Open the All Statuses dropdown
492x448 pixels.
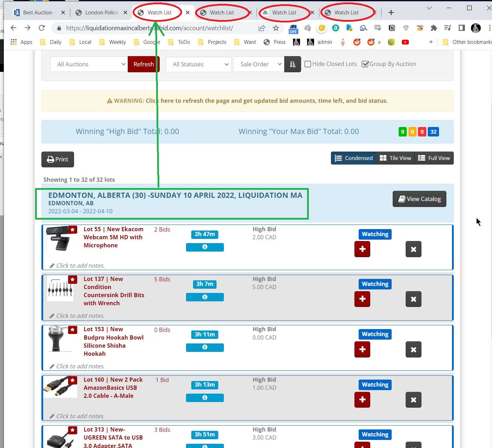point(198,64)
